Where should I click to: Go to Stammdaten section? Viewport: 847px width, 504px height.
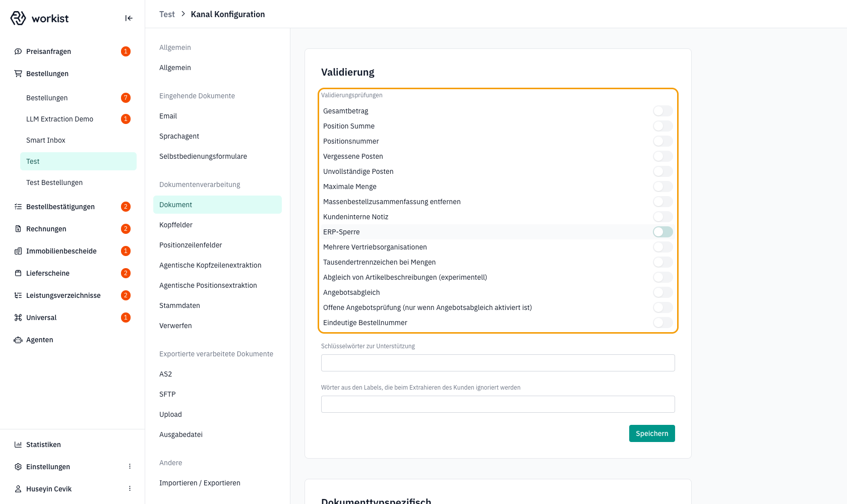(x=217, y=305)
